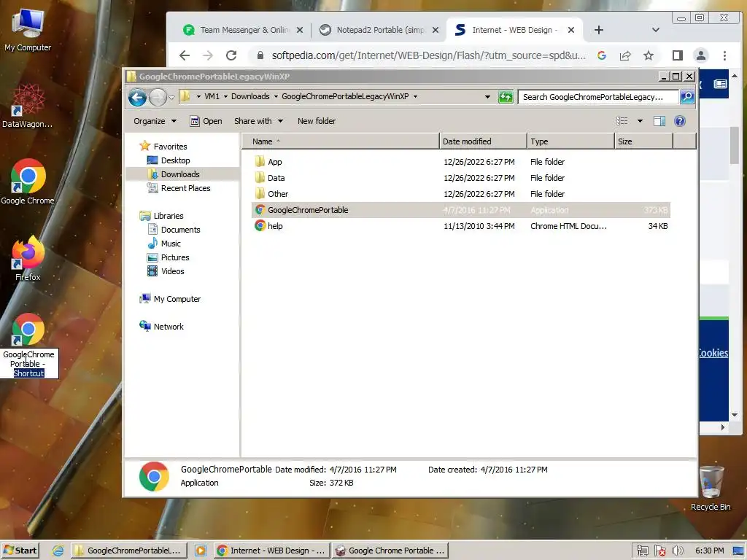Select the help HTML file
Screen dimensions: 747x560
click(x=461, y=226)
